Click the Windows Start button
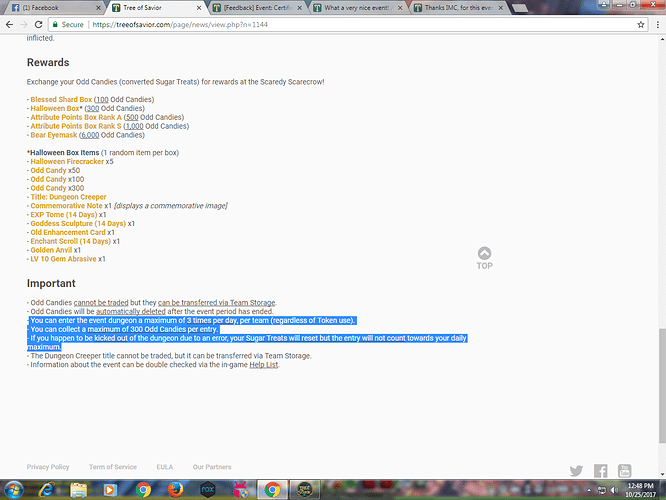 click(13, 490)
